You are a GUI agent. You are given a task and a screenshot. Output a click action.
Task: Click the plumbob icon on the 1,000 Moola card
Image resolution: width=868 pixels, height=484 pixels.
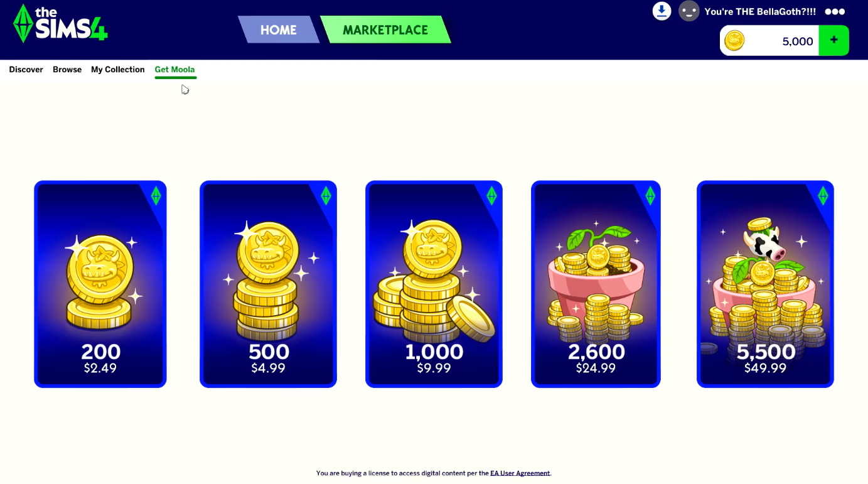tap(491, 196)
